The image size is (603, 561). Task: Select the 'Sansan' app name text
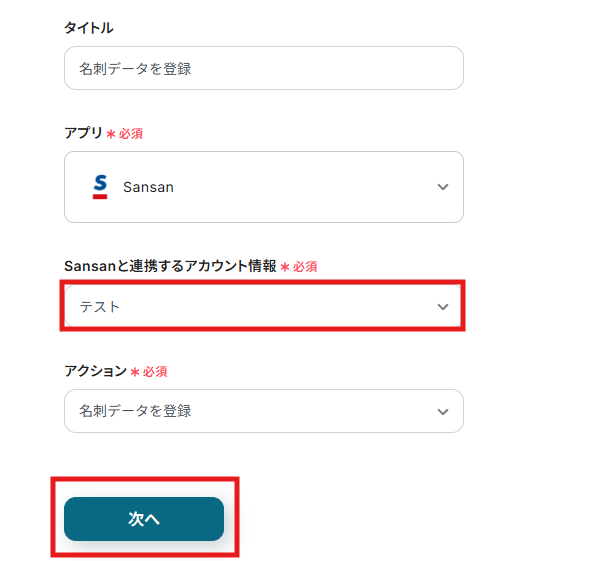tap(148, 187)
